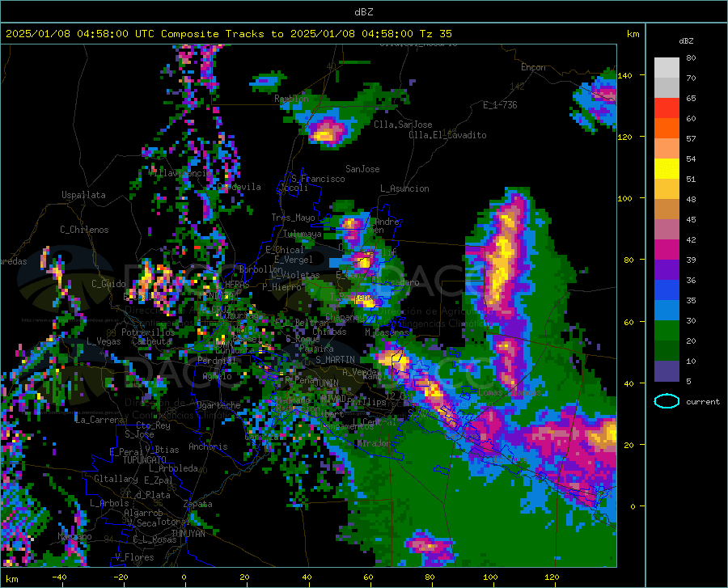Click the 'Capdevila' map label
The image size is (728, 588).
[239, 187]
